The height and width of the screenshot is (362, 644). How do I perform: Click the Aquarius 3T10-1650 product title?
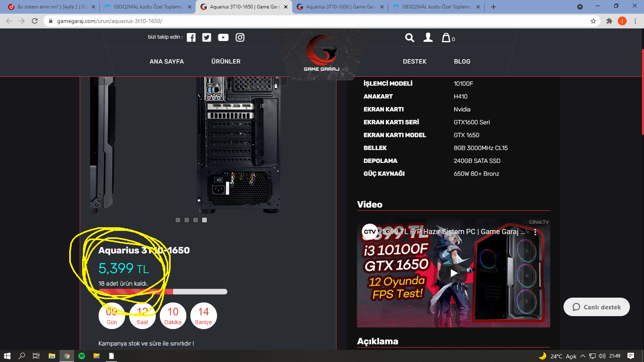pos(144,250)
